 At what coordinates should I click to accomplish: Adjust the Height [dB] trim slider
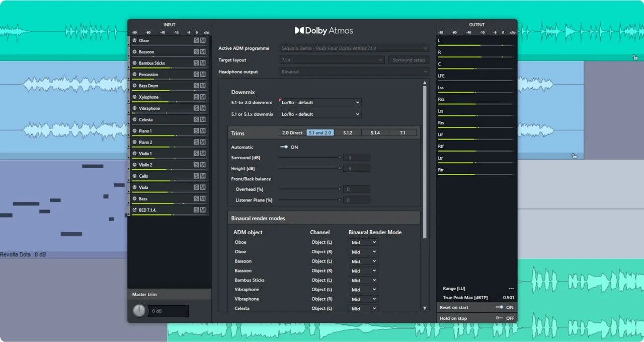pyautogui.click(x=309, y=168)
